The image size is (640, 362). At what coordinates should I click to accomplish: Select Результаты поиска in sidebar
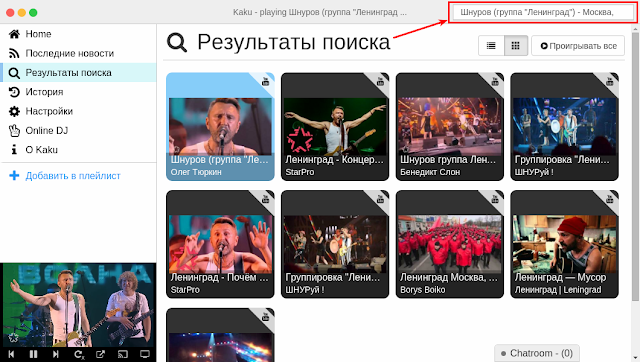click(78, 73)
